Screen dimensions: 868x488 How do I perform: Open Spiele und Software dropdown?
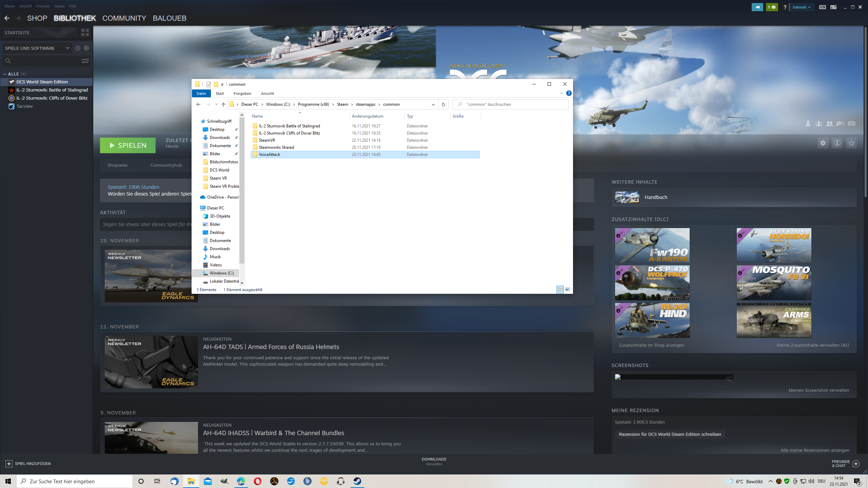click(37, 48)
